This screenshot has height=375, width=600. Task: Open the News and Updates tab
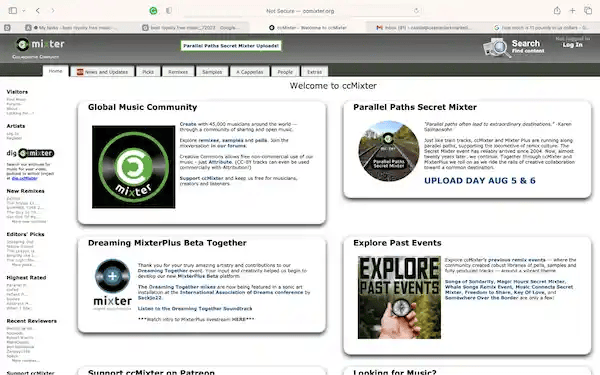(x=103, y=72)
